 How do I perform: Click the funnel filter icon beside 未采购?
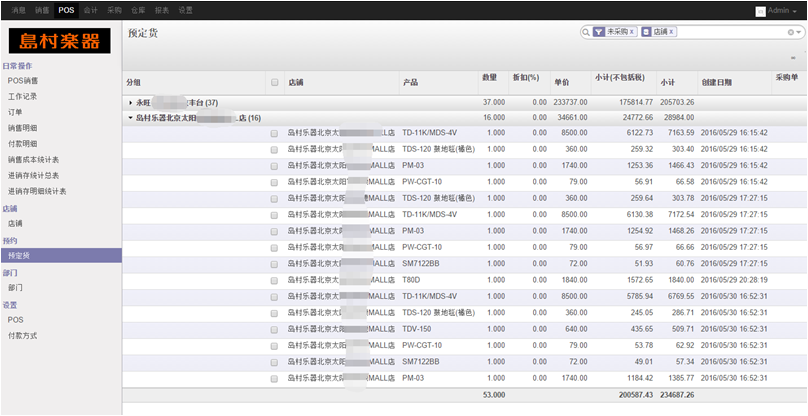point(599,32)
